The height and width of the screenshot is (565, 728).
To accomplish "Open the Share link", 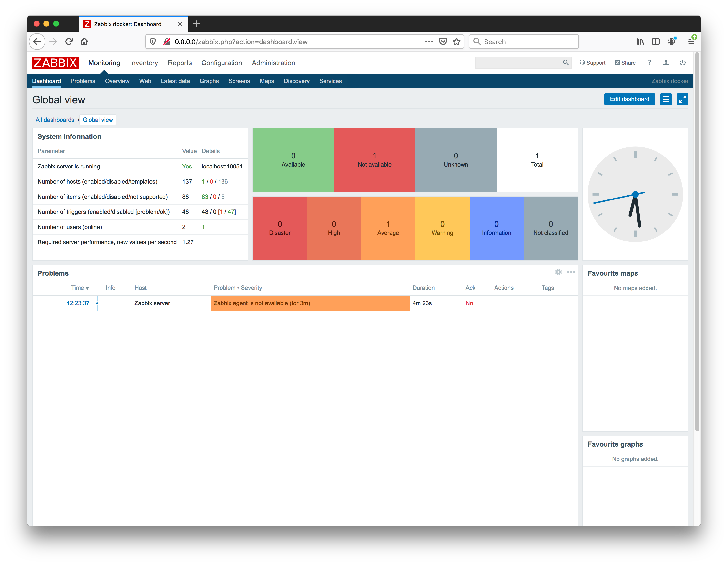I will coord(625,63).
